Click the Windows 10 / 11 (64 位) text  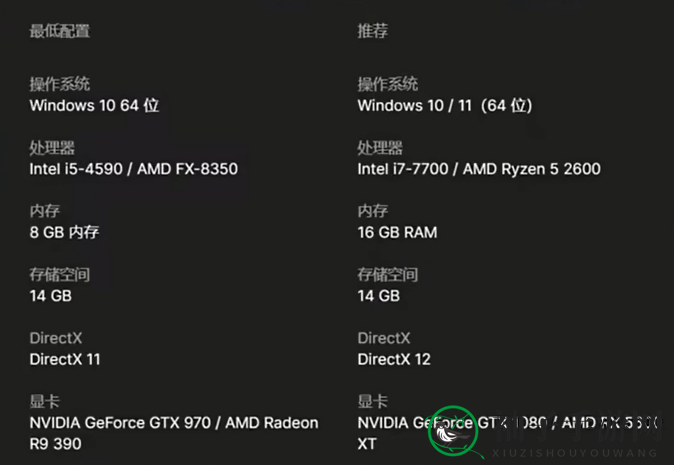coord(445,105)
